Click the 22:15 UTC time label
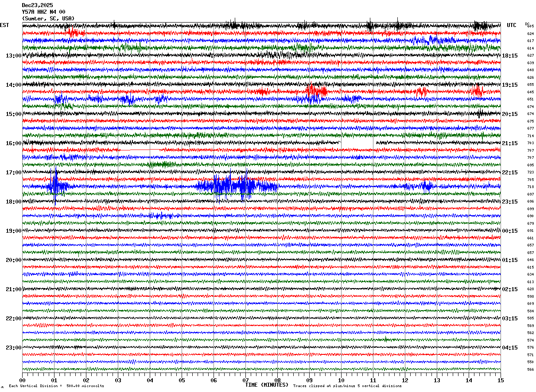 coord(510,173)
